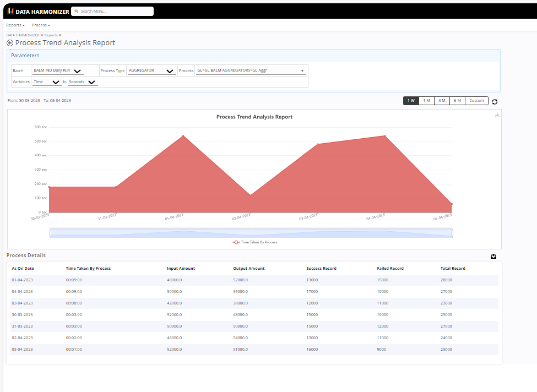Click the Output Amount column header
The height and width of the screenshot is (392, 537).
248,269
